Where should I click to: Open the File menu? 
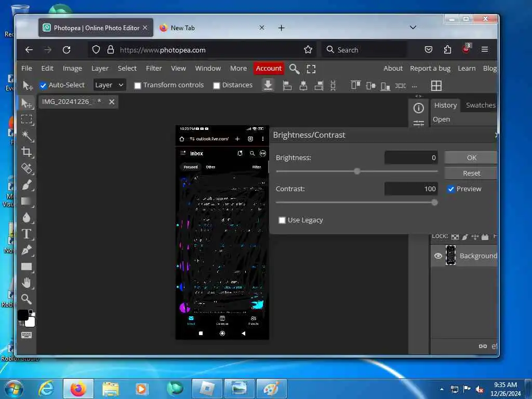point(26,68)
